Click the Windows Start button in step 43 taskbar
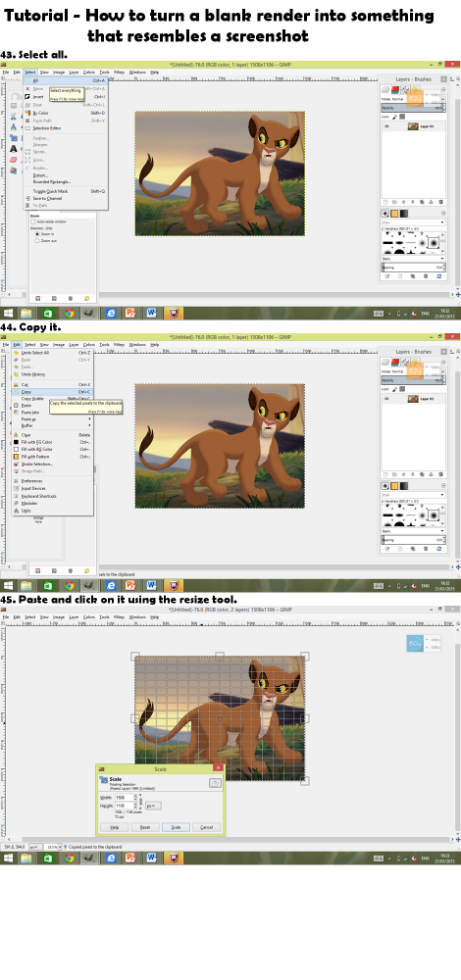461x980 pixels. tap(9, 314)
